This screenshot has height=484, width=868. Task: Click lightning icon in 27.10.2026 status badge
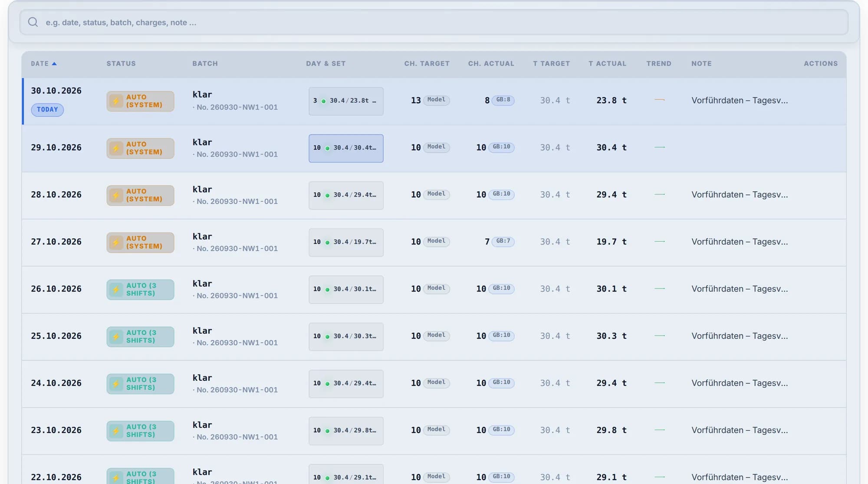pyautogui.click(x=116, y=243)
